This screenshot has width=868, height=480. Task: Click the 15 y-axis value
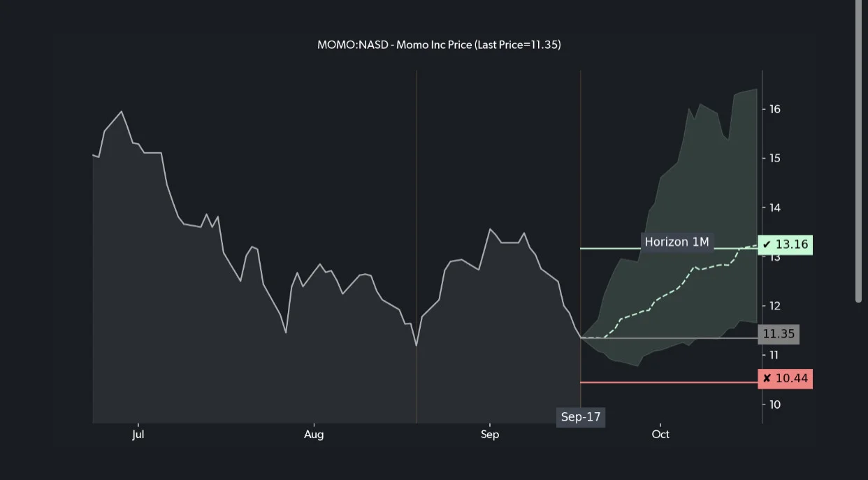(774, 159)
